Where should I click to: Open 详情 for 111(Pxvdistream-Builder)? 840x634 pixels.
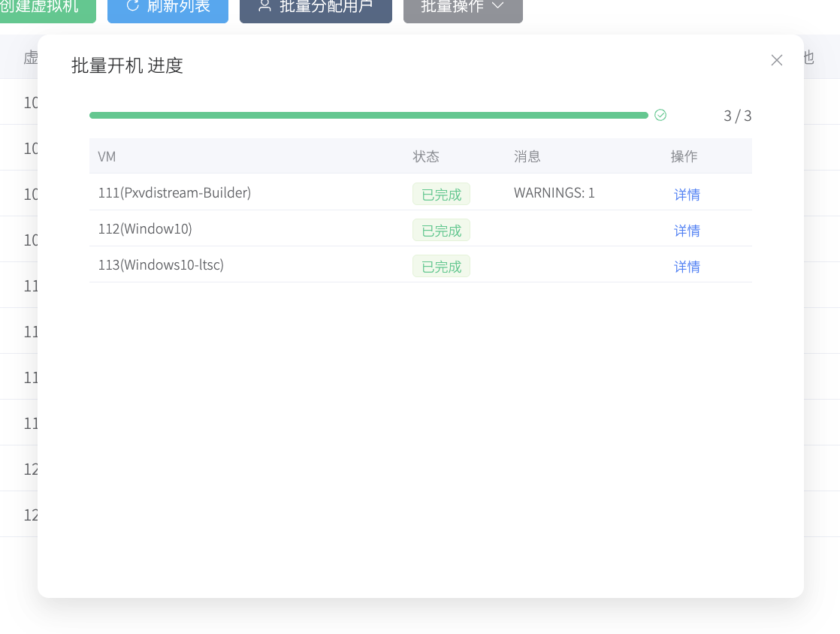tap(687, 195)
